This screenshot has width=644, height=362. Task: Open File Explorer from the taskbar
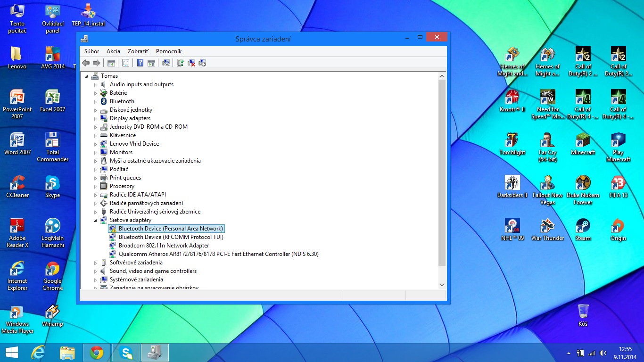tap(67, 353)
